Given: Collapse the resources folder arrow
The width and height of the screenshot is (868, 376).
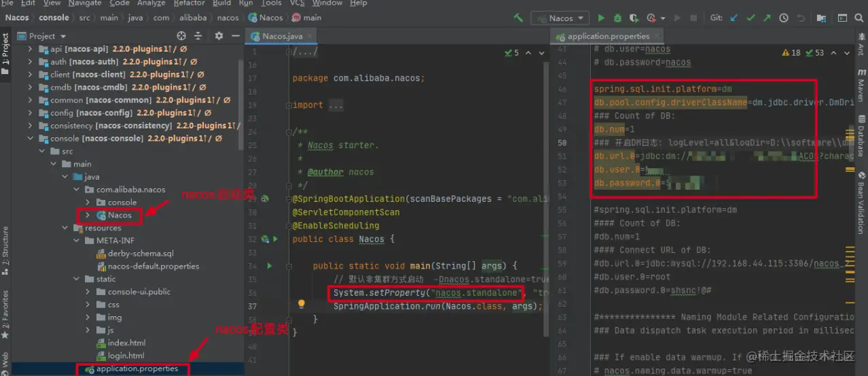Looking at the screenshot, I should click(66, 228).
